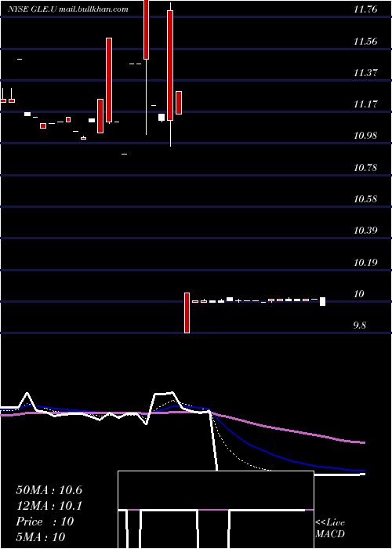Click the <<Live MACD label
This screenshot has width=392, height=549.
330,529
